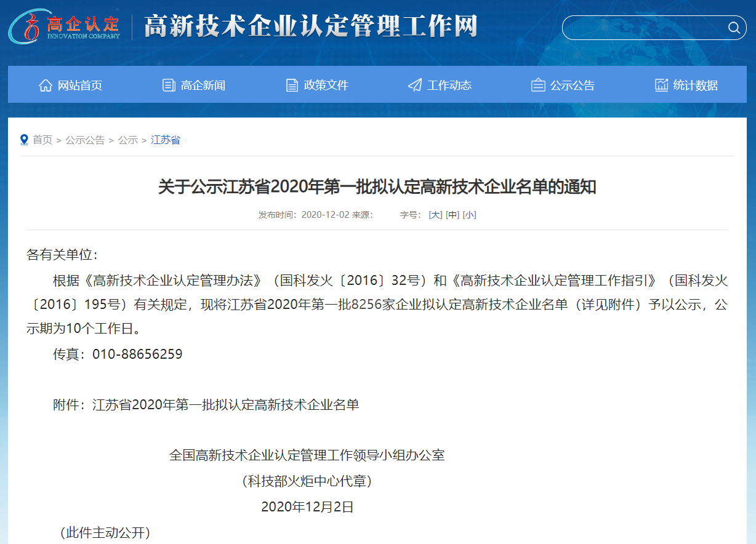
Task: Click the 各有关单位 greeting line
Action: point(62,255)
